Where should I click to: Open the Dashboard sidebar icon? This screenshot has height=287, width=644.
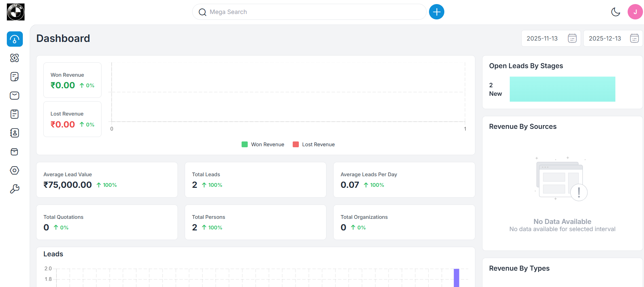click(15, 39)
